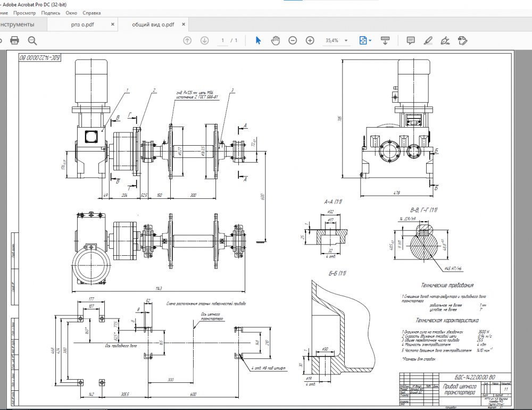The image size is (532, 410).
Task: Zoom out with the minus button
Action: [x=293, y=40]
